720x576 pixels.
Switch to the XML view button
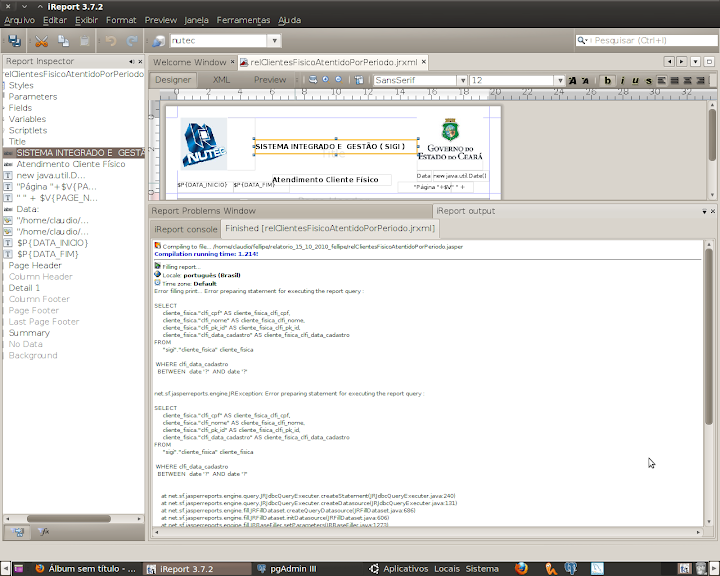click(222, 80)
